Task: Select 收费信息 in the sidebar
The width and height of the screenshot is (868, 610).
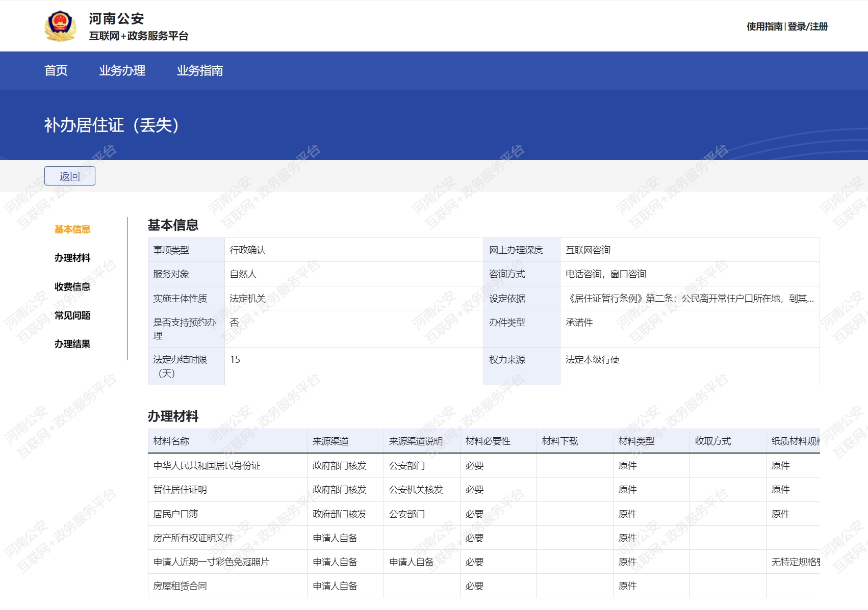Action: (72, 287)
